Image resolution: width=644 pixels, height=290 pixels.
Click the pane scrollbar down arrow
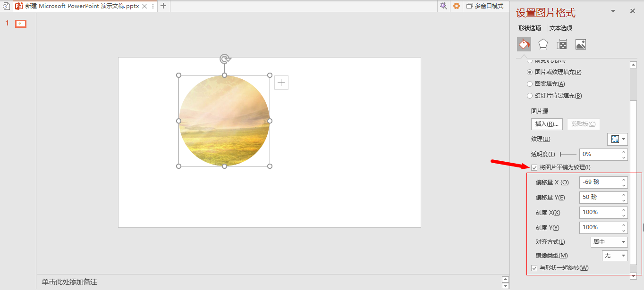pyautogui.click(x=633, y=276)
